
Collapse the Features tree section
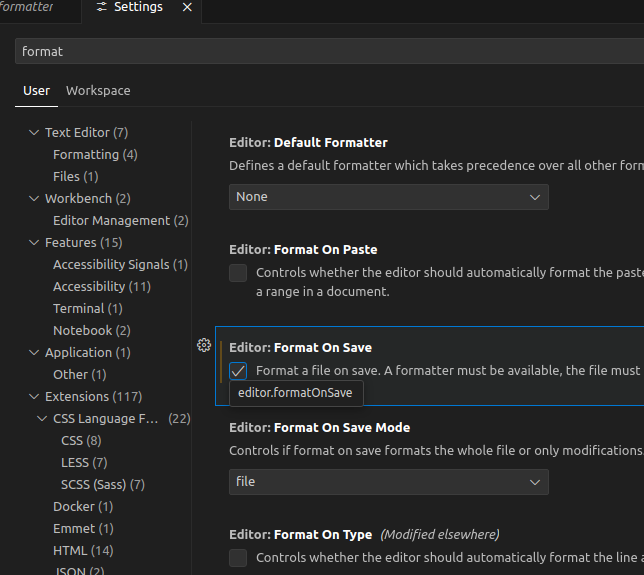pos(34,243)
